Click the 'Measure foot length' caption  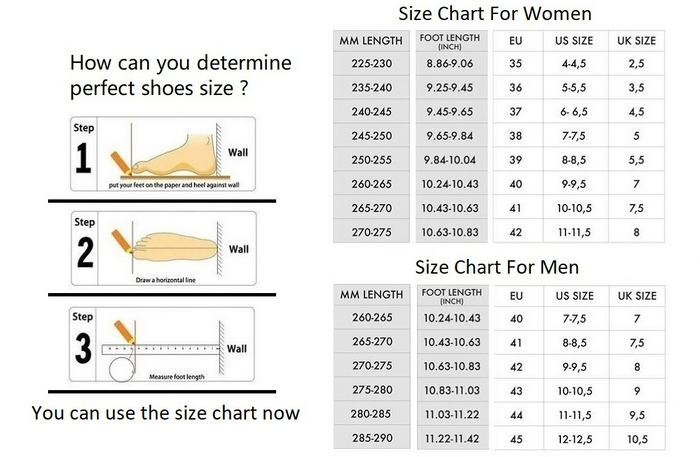(178, 375)
